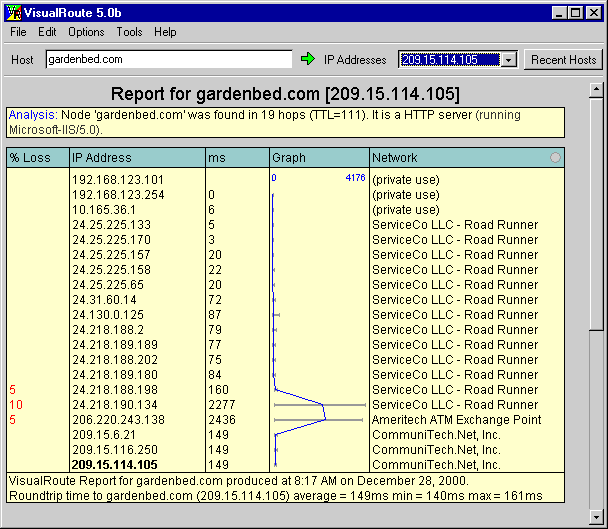Click the Recent Hosts button
The width and height of the screenshot is (608, 529).
coord(563,60)
